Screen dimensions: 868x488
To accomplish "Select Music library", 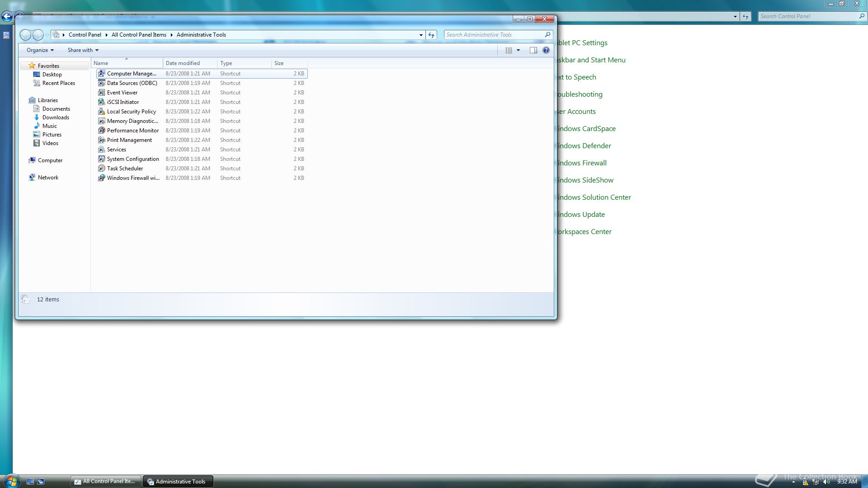I will 49,126.
